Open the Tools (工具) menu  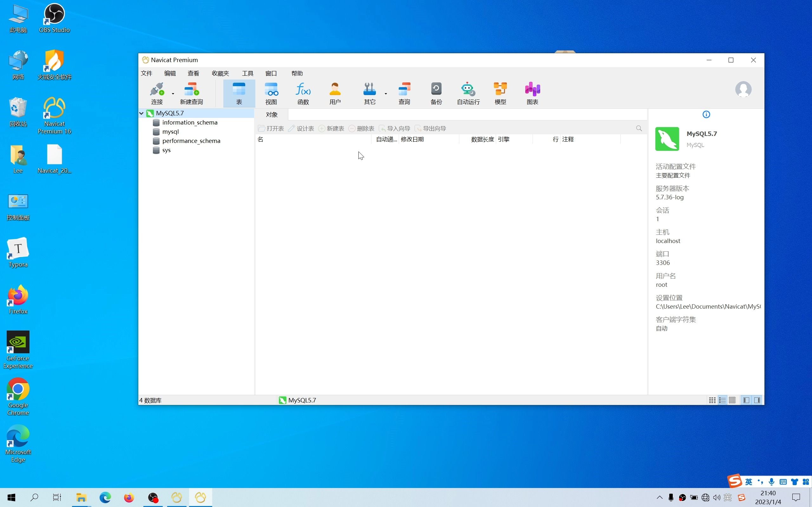(247, 73)
